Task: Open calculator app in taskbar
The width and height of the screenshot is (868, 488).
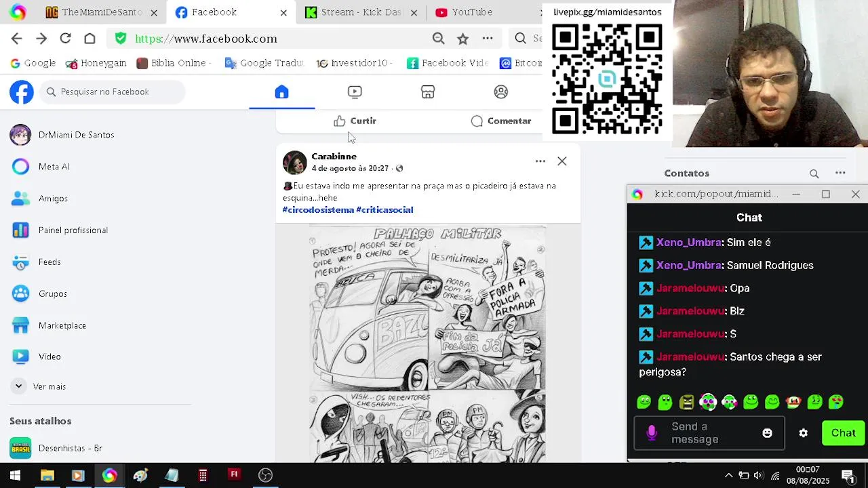Action: click(203, 476)
